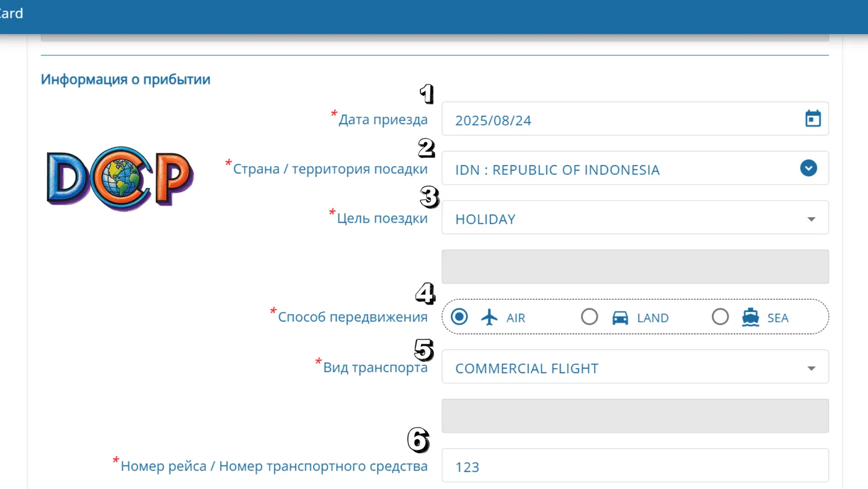Click the arrival date field 2025/08/24
Viewport: 868px width, 489px height.
[x=635, y=119]
